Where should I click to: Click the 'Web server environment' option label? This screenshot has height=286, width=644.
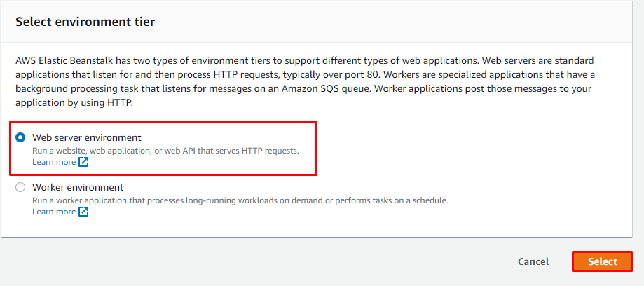(x=87, y=137)
